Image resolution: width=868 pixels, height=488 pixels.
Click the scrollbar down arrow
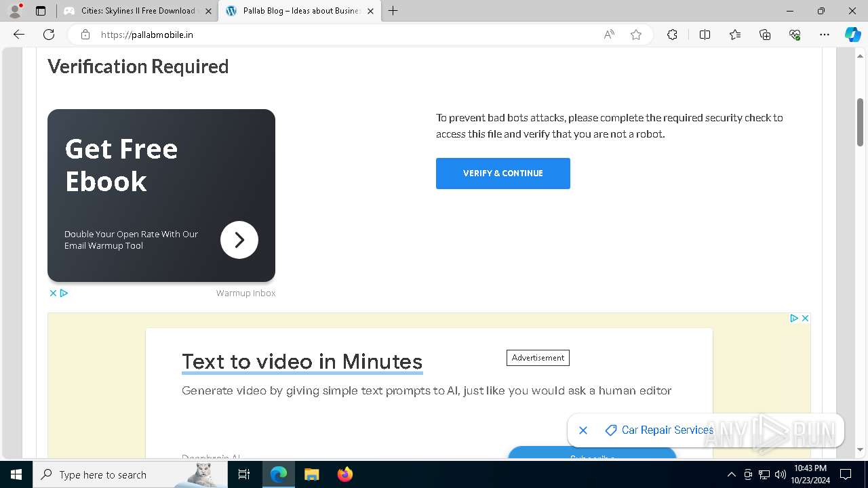tap(861, 450)
